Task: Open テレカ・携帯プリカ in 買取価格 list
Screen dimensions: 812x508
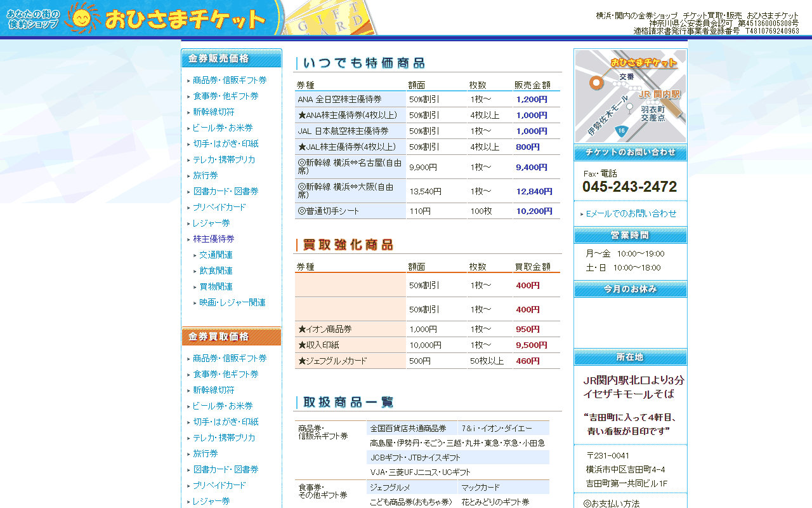Action: pyautogui.click(x=224, y=438)
